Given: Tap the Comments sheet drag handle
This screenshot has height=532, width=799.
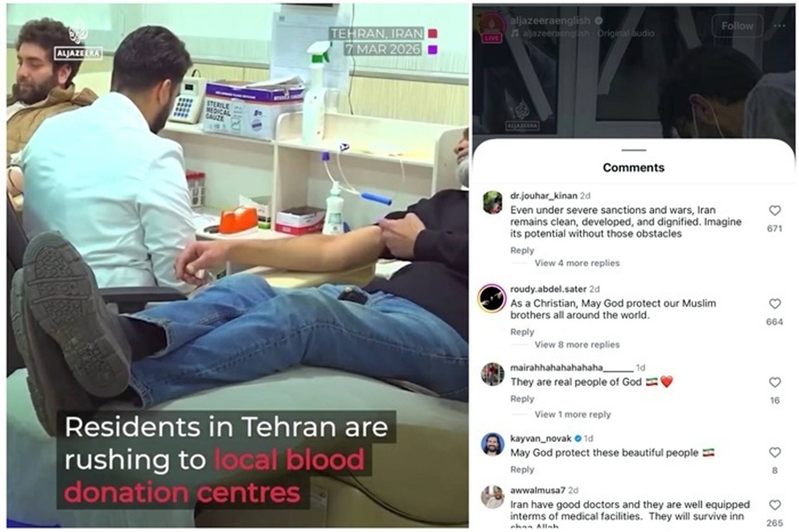Looking at the screenshot, I should pyautogui.click(x=634, y=150).
